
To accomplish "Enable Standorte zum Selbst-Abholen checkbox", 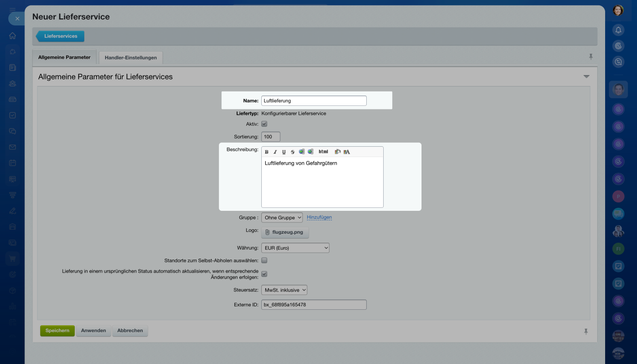I will point(264,260).
